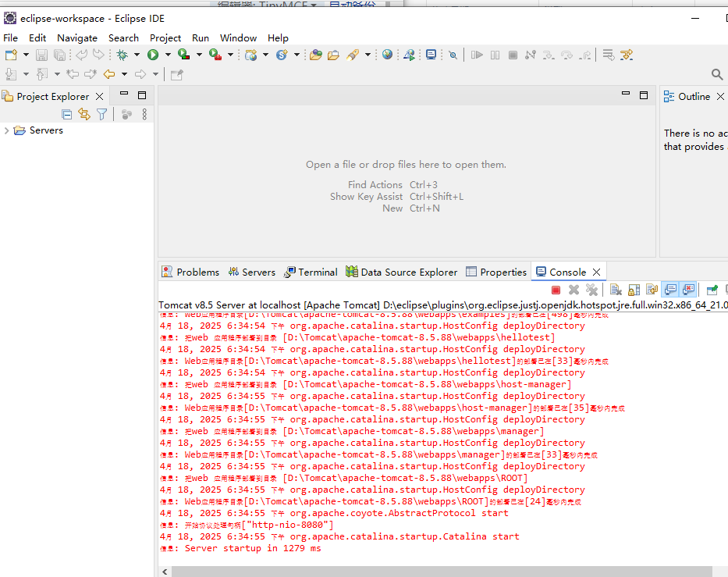Screen dimensions: 728x577
Task: Minimize the Project Explorer view
Action: point(124,94)
